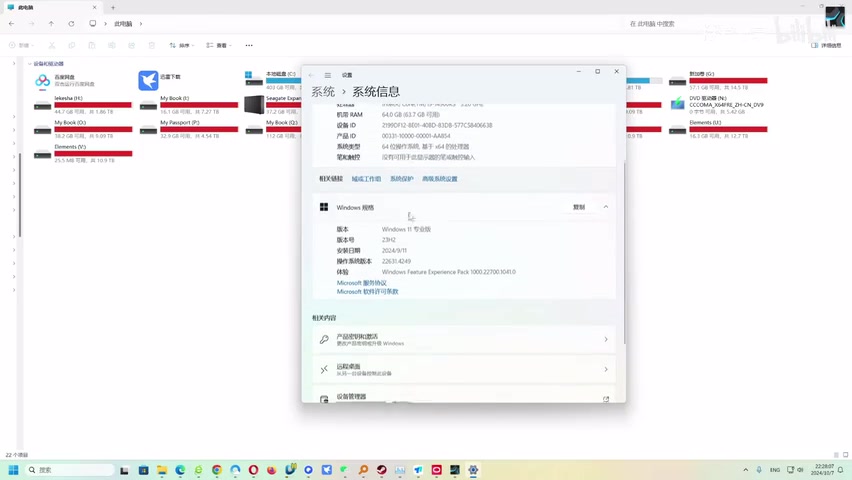852x480 pixels.
Task: Click the Settings window vertical scrollbar
Action: click(624, 253)
